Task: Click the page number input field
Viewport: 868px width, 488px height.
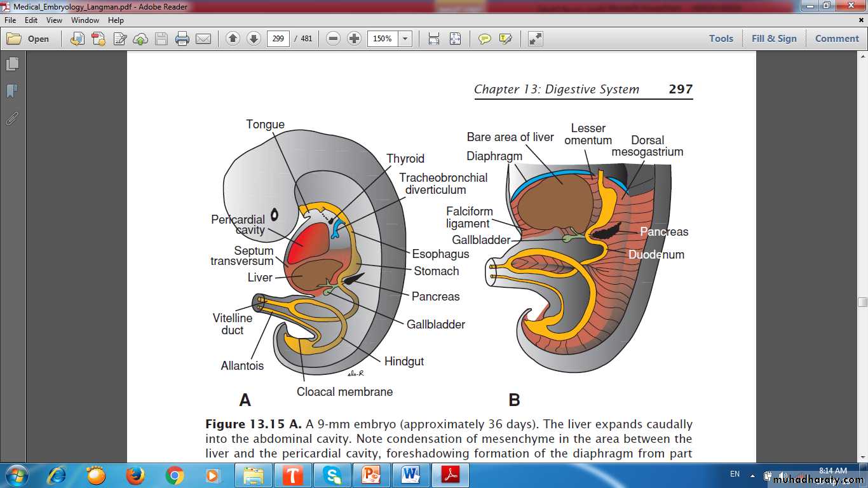Action: point(278,39)
